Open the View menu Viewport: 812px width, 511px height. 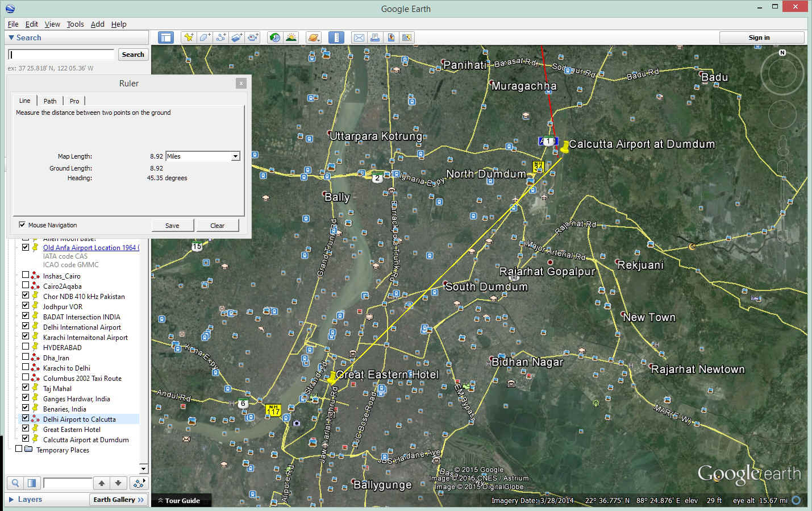pos(52,24)
